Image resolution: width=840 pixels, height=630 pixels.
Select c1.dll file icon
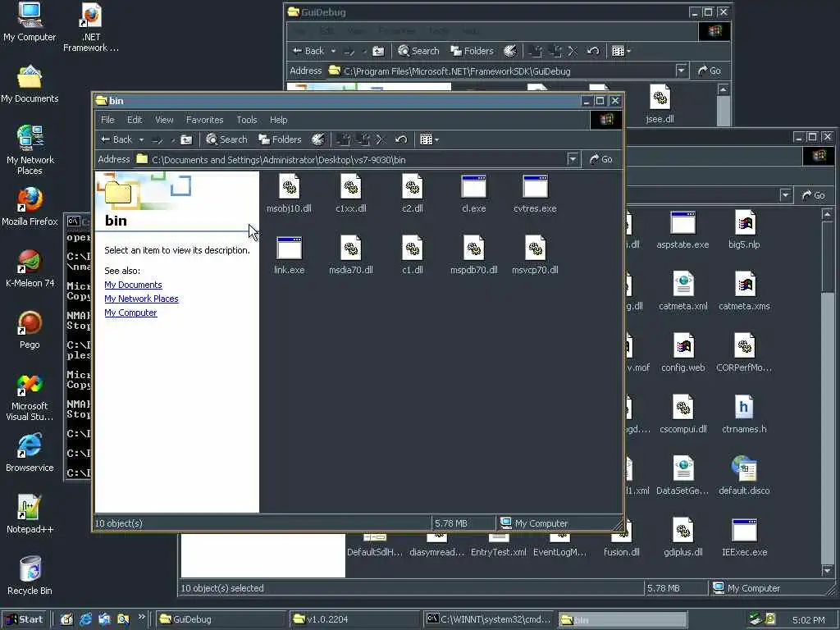(x=413, y=249)
